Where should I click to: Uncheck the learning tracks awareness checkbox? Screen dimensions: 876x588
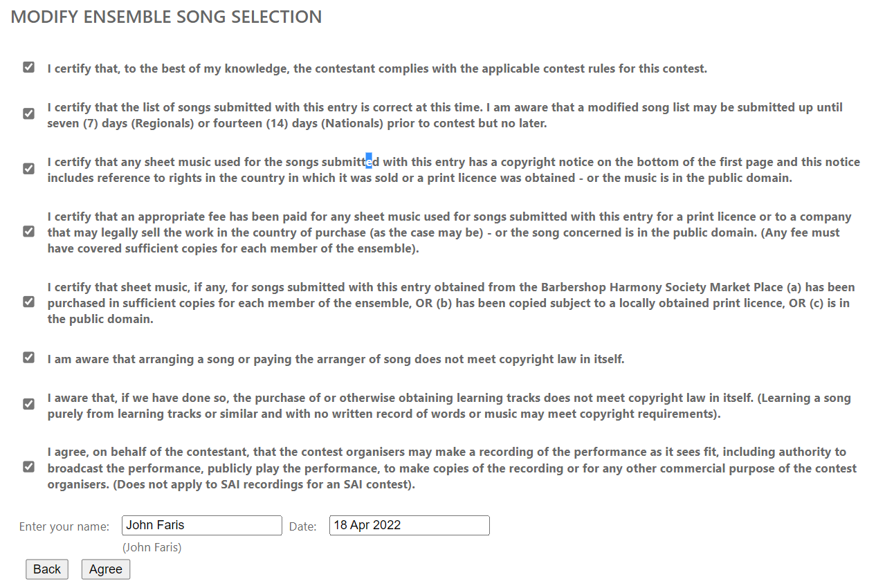tap(28, 404)
